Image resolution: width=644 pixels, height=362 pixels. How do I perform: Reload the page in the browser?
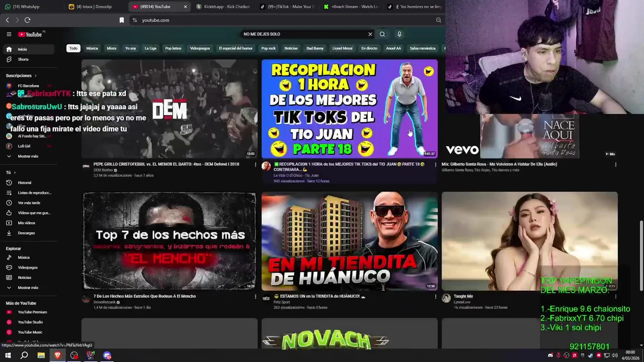[x=27, y=20]
